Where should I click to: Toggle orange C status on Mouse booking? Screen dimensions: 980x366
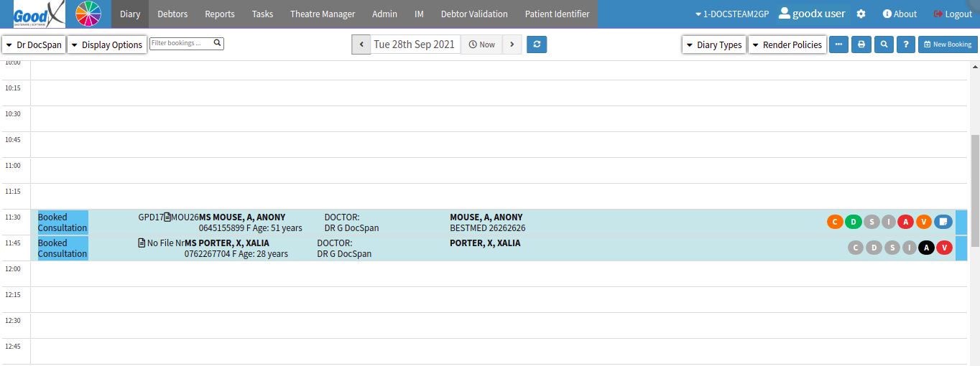pyautogui.click(x=835, y=222)
